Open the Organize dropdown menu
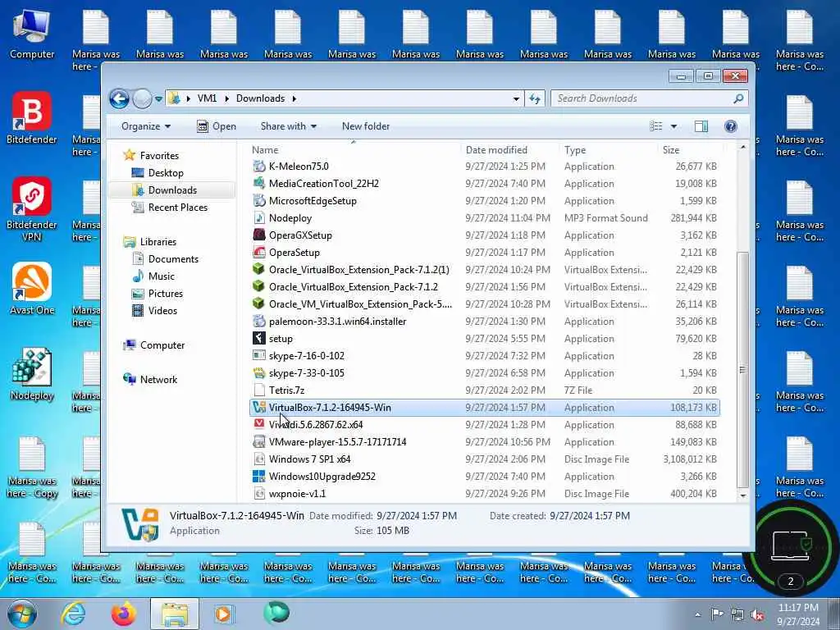The height and width of the screenshot is (630, 840). click(146, 126)
